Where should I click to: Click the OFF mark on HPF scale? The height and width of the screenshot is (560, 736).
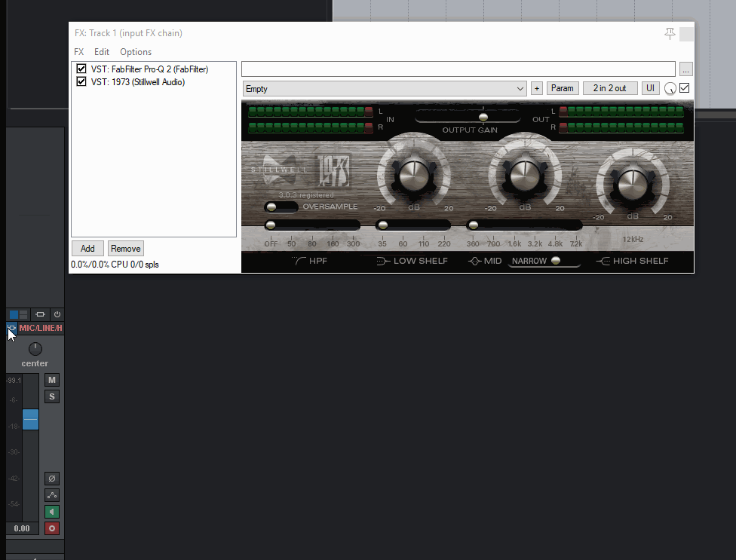click(271, 243)
